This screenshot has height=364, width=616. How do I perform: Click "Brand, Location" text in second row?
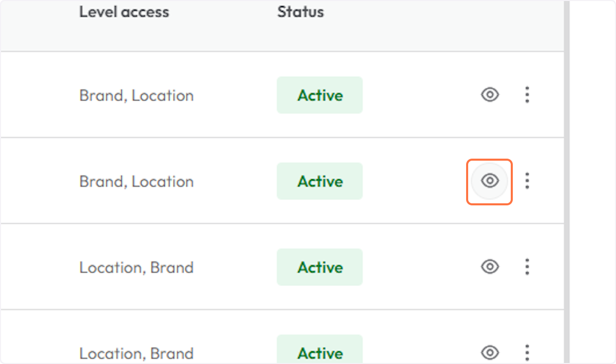coord(136,182)
